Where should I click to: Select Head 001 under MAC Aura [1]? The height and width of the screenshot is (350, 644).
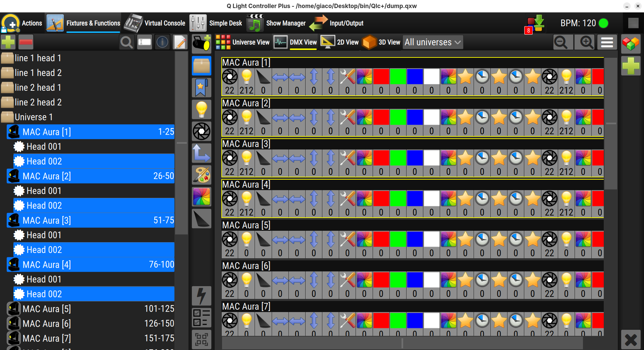click(x=94, y=147)
